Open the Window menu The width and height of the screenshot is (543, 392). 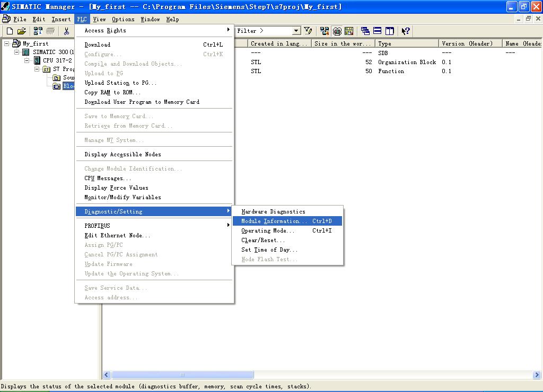click(150, 20)
